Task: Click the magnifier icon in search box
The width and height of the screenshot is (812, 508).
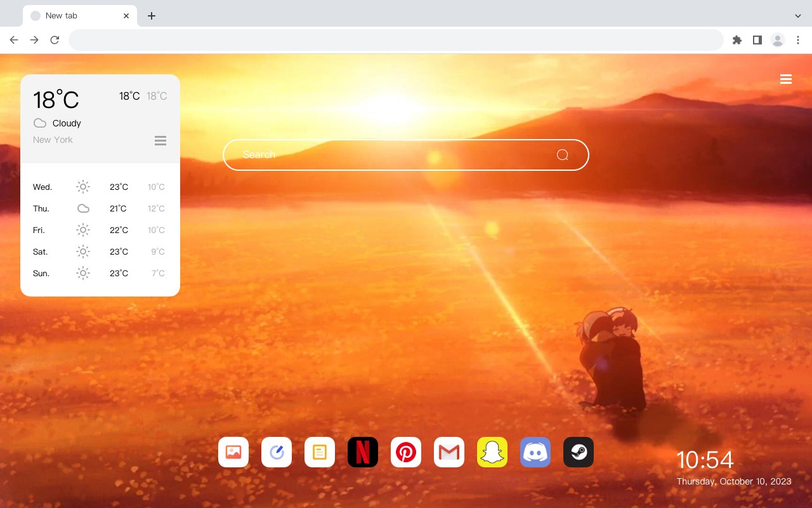Action: point(562,155)
